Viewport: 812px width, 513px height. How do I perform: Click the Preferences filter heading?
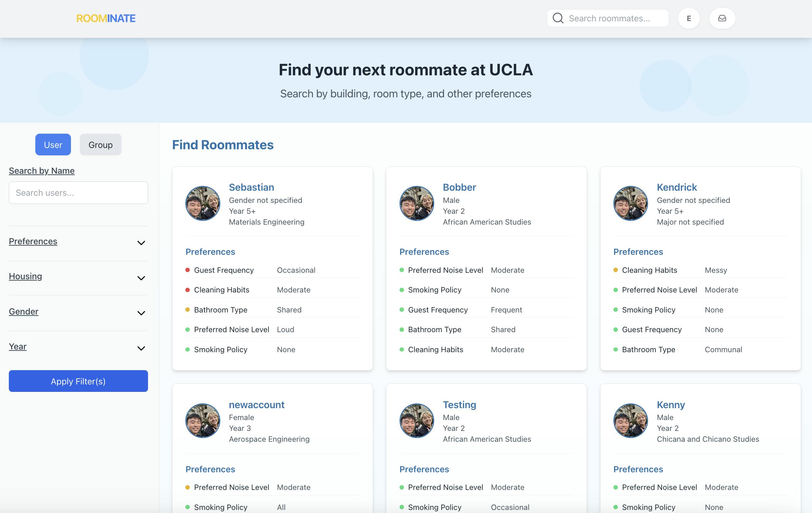point(33,241)
